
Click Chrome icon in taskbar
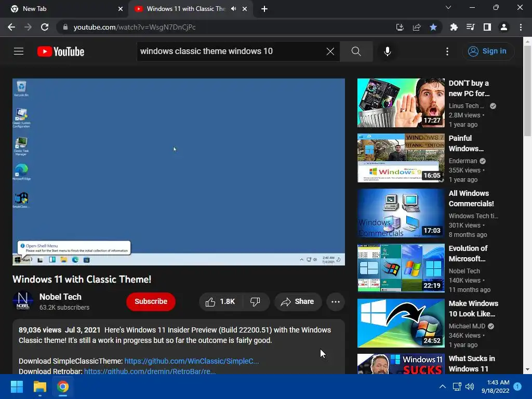[x=63, y=387]
